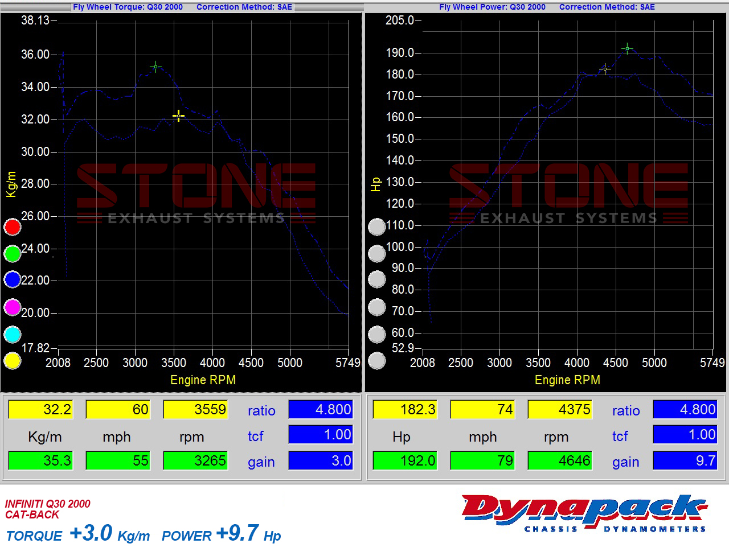The height and width of the screenshot is (560, 729).
Task: Click the yellow 60 mph field
Action: pos(118,410)
